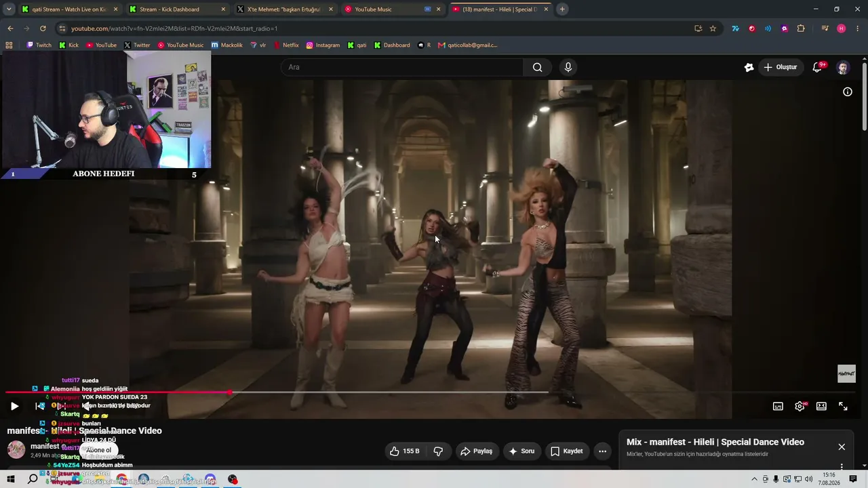Open the qaticollab Gmail bookmark
868x488 pixels.
pos(467,45)
